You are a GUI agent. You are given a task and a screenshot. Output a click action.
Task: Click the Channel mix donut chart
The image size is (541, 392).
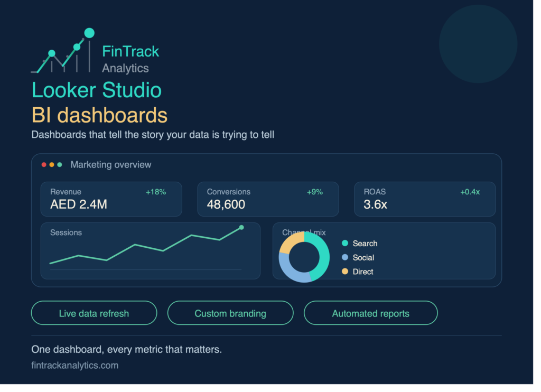coord(304,257)
